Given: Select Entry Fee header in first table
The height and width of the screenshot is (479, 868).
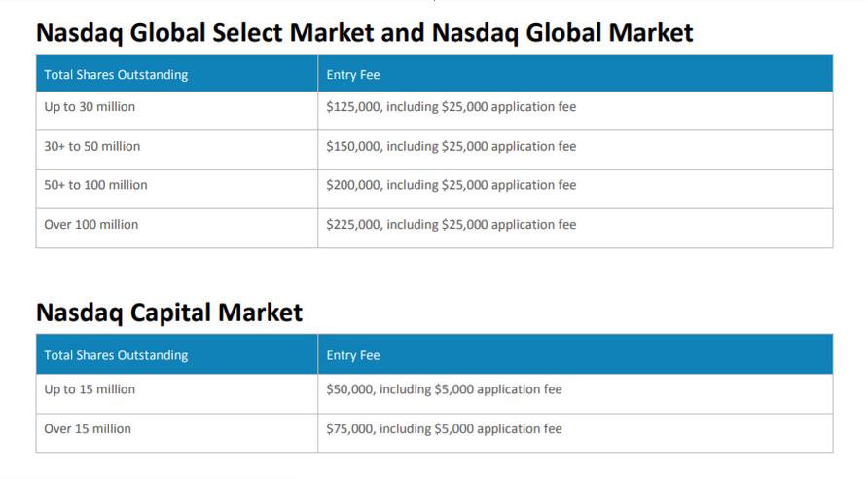Looking at the screenshot, I should click(x=353, y=75).
